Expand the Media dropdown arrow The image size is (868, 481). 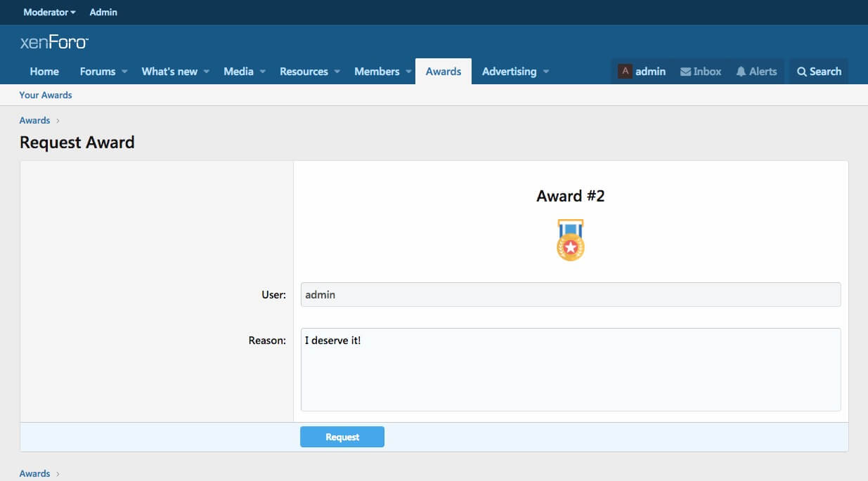(263, 72)
